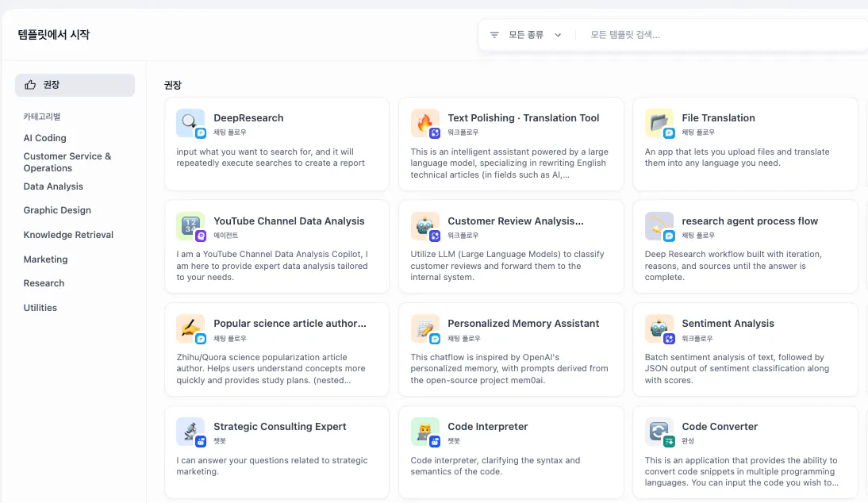Select the pencil icon on Popular science article card
This screenshot has width=868, height=503.
[190, 329]
